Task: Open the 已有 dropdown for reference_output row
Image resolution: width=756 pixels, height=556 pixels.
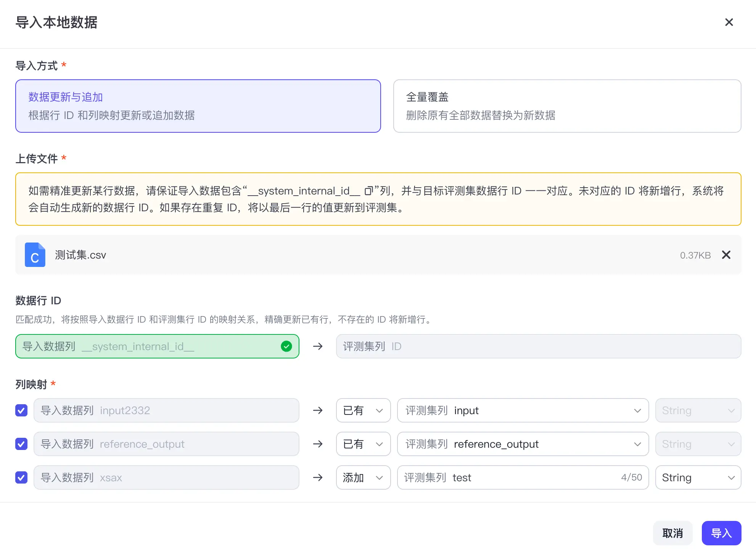Action: pyautogui.click(x=363, y=444)
